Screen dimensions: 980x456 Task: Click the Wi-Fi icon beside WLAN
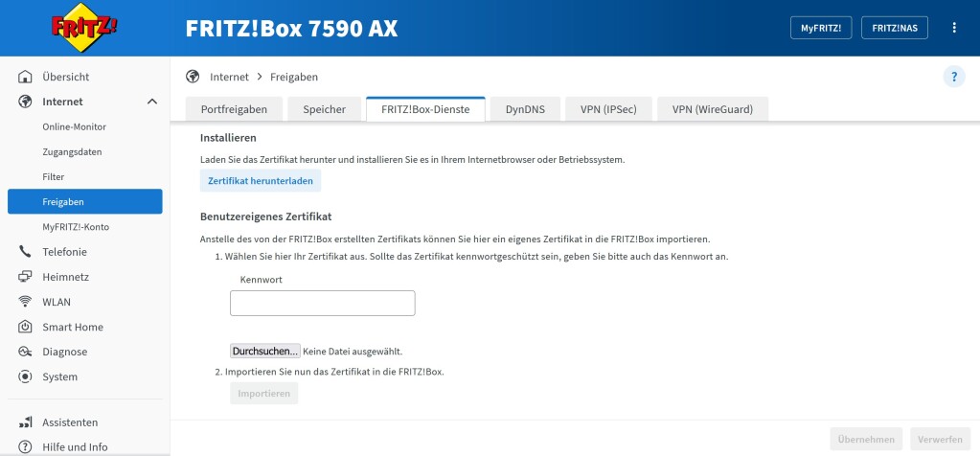click(25, 302)
